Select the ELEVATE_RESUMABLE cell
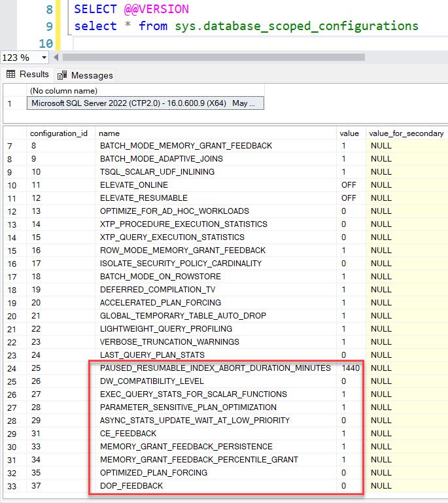Viewport: 448px width, 503px height. tap(216, 198)
